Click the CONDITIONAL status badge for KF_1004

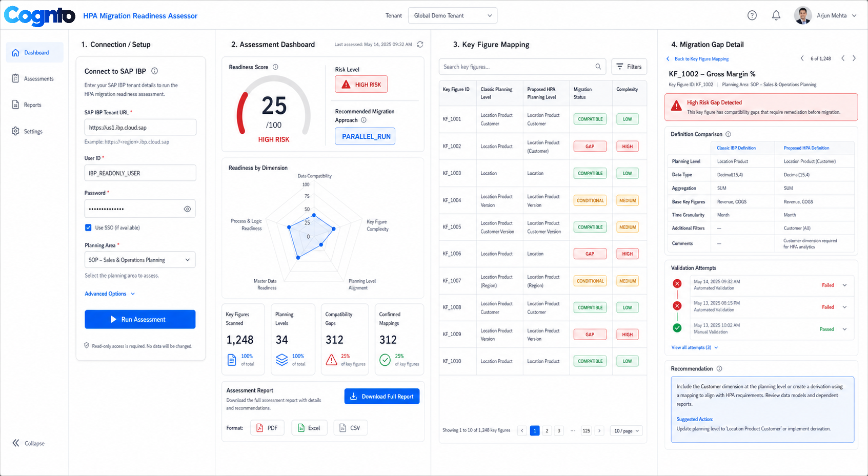click(590, 201)
